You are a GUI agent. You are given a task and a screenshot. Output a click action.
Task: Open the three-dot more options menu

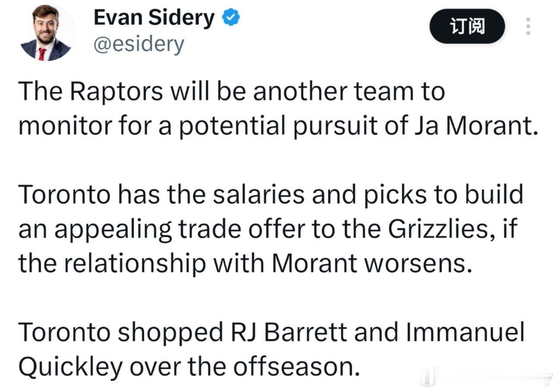coord(527,27)
